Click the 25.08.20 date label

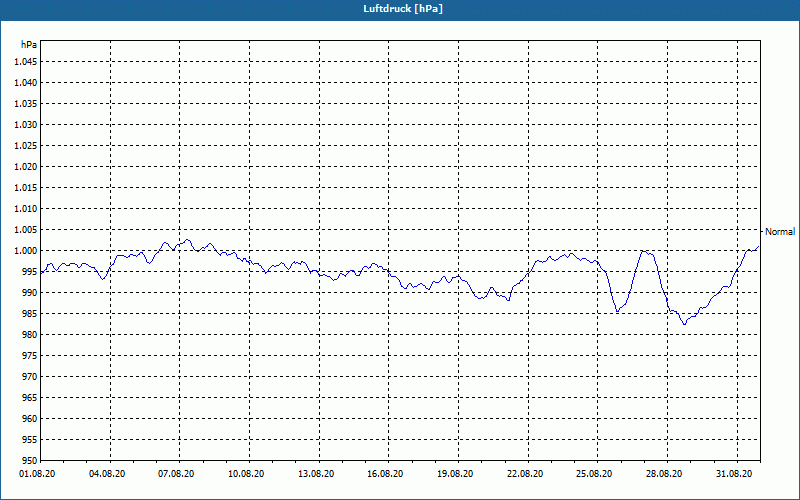[594, 474]
